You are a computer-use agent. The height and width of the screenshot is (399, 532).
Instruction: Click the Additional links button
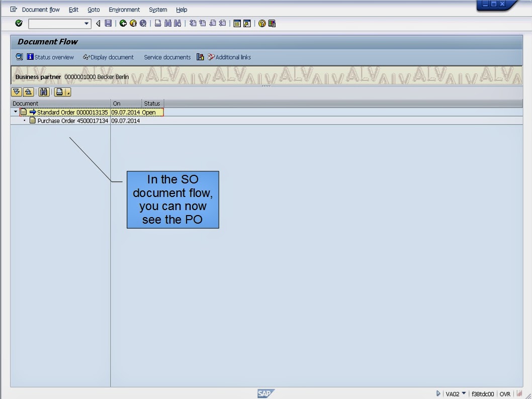point(229,57)
